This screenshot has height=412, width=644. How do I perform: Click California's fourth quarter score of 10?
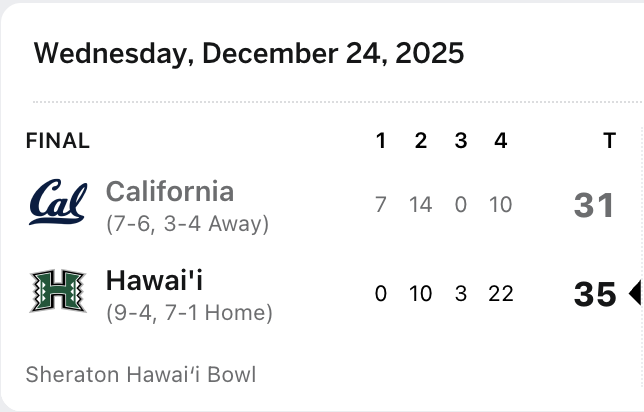coord(500,205)
